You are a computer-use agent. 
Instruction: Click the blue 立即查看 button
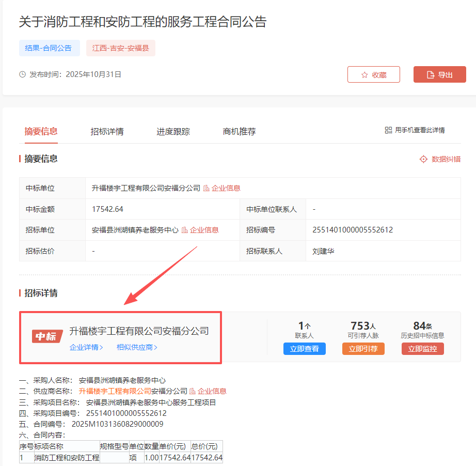point(304,349)
